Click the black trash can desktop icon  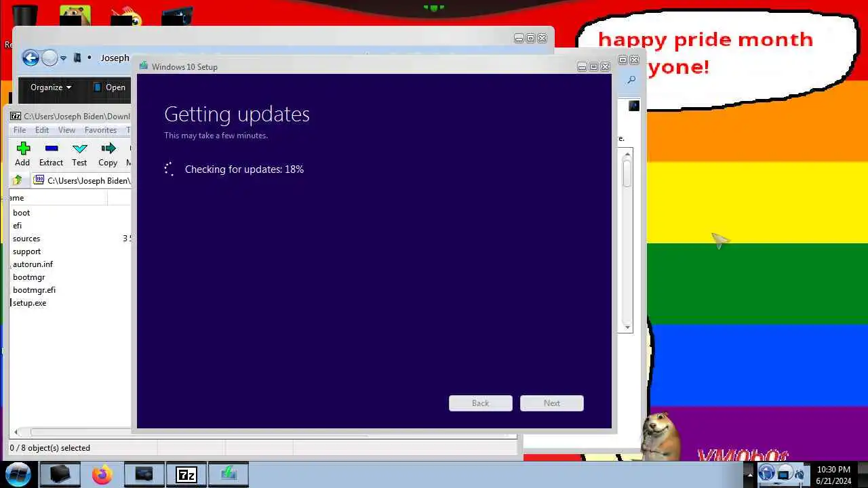tap(25, 16)
